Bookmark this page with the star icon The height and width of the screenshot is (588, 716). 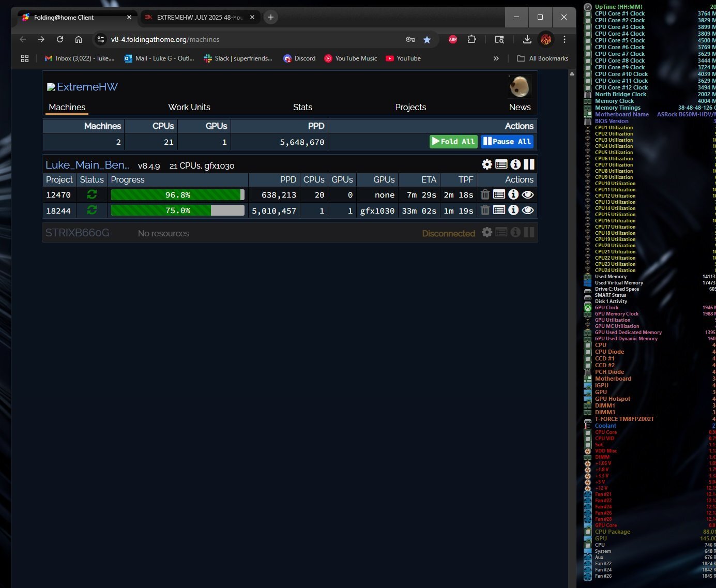tap(427, 39)
